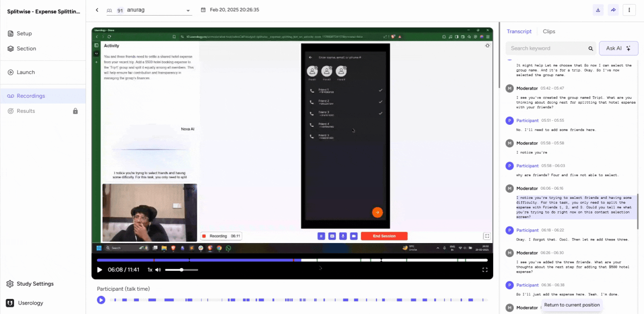The height and width of the screenshot is (314, 644).
Task: Click the Userology logo
Action: coord(9,303)
